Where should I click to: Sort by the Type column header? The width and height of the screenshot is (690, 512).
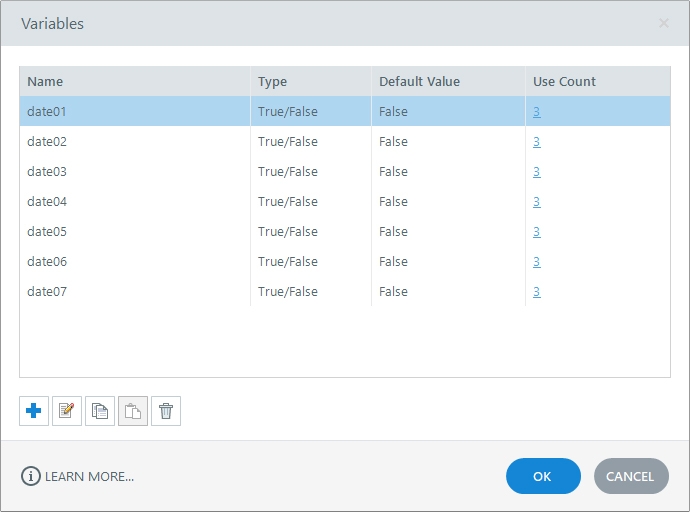272,81
